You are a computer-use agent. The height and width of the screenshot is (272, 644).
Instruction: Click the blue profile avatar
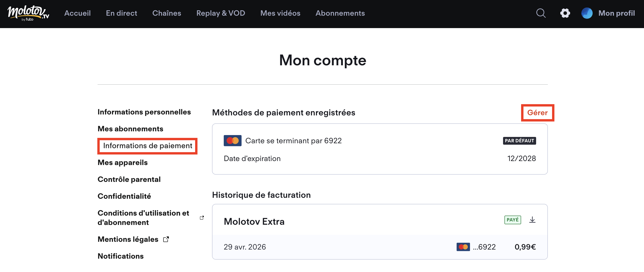[587, 13]
